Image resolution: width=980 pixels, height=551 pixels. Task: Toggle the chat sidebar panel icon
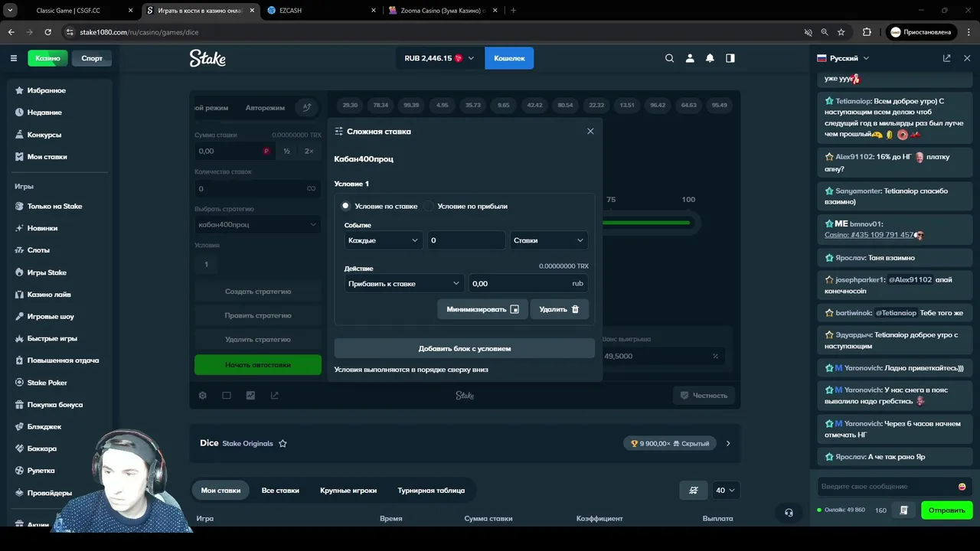[730, 58]
